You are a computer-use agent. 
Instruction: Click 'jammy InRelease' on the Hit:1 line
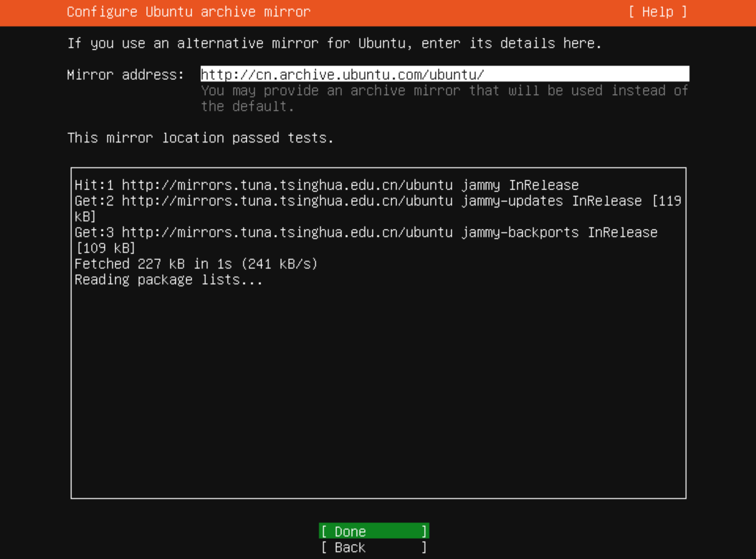coord(520,185)
